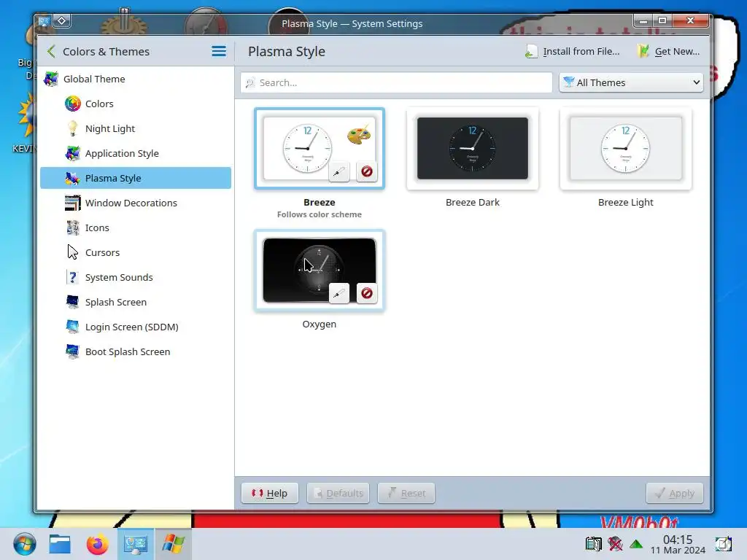Open the Login Screen (SDDM) settings
This screenshot has height=560, width=747.
point(136,327)
